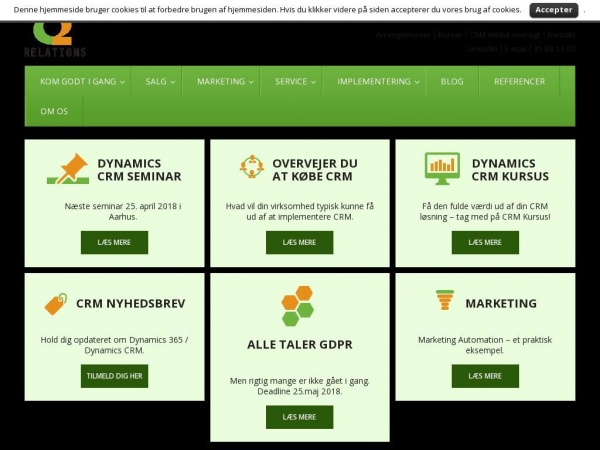Accept the cookie notice
Screen dimensions: 600x450
[x=554, y=10]
